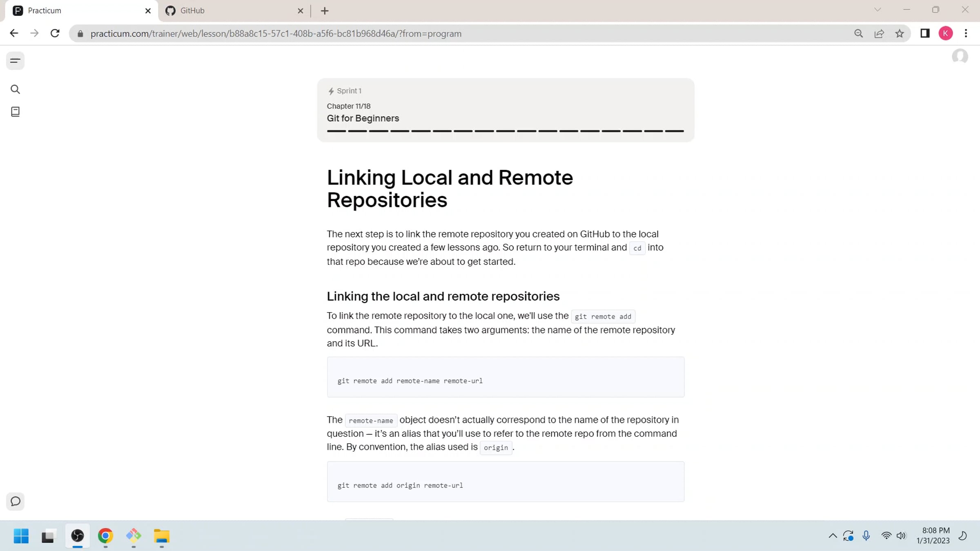
Task: Bookmark this page with the star icon
Action: click(x=900, y=34)
